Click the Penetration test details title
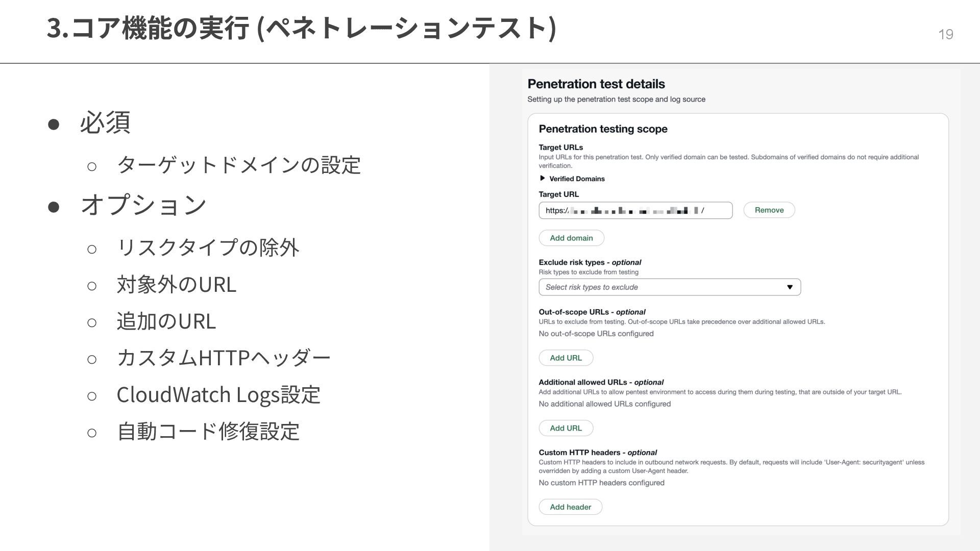980x551 pixels. pyautogui.click(x=596, y=84)
